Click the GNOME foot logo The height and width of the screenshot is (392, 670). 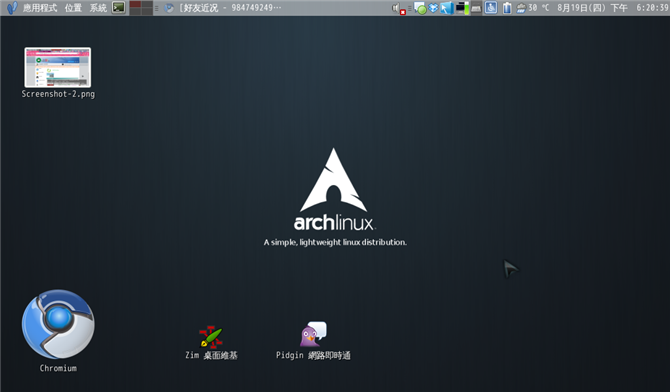(12, 8)
